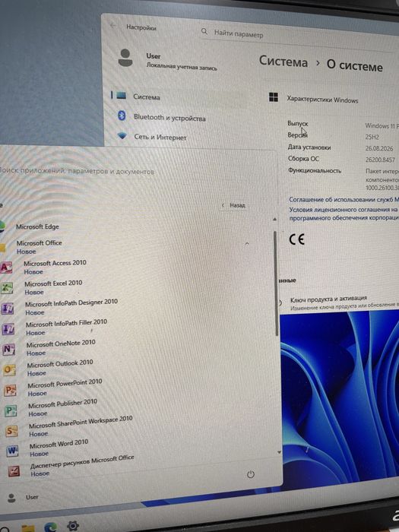Open Microsoft PowerPoint 2010 icon
Screen dimensions: 399x532
click(x=10, y=390)
